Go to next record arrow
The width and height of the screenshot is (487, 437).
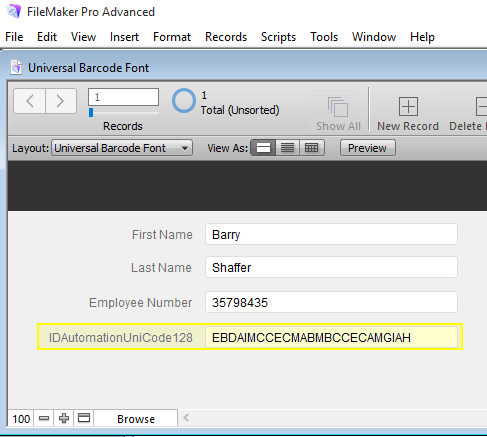tap(61, 101)
